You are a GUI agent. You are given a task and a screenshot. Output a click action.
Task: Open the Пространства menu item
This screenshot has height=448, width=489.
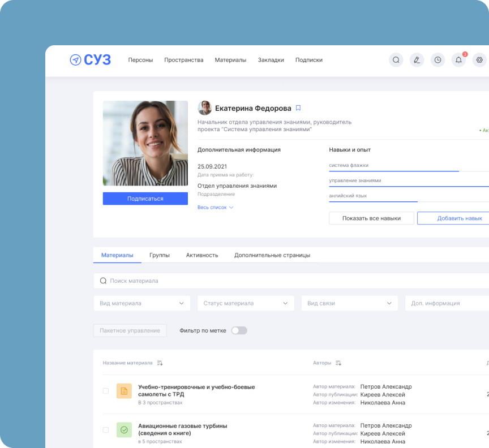[x=183, y=60]
